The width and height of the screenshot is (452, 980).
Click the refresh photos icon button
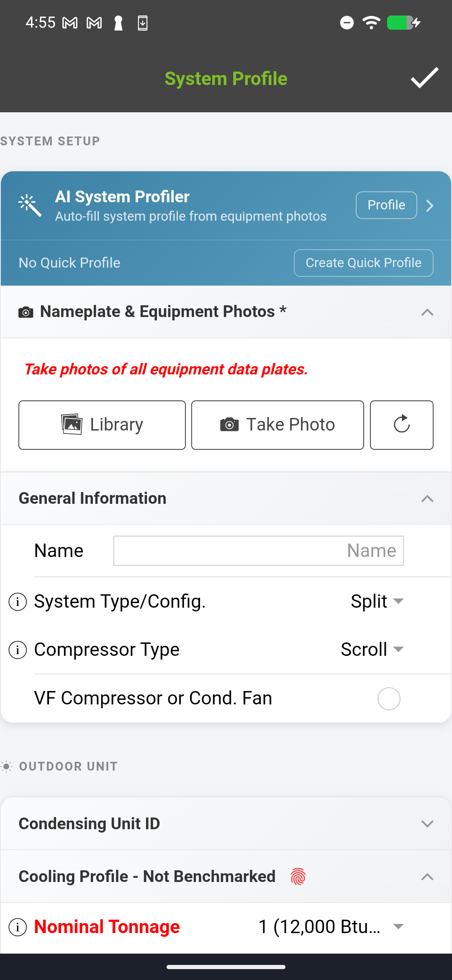pos(401,425)
